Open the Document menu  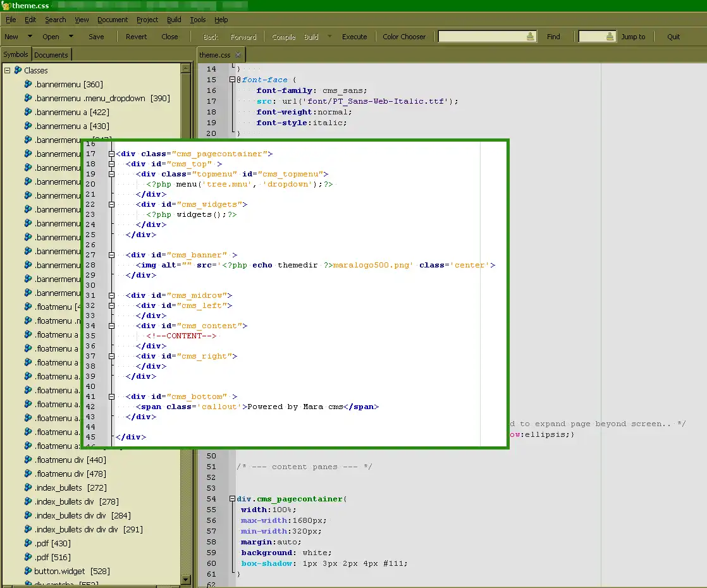(x=113, y=20)
